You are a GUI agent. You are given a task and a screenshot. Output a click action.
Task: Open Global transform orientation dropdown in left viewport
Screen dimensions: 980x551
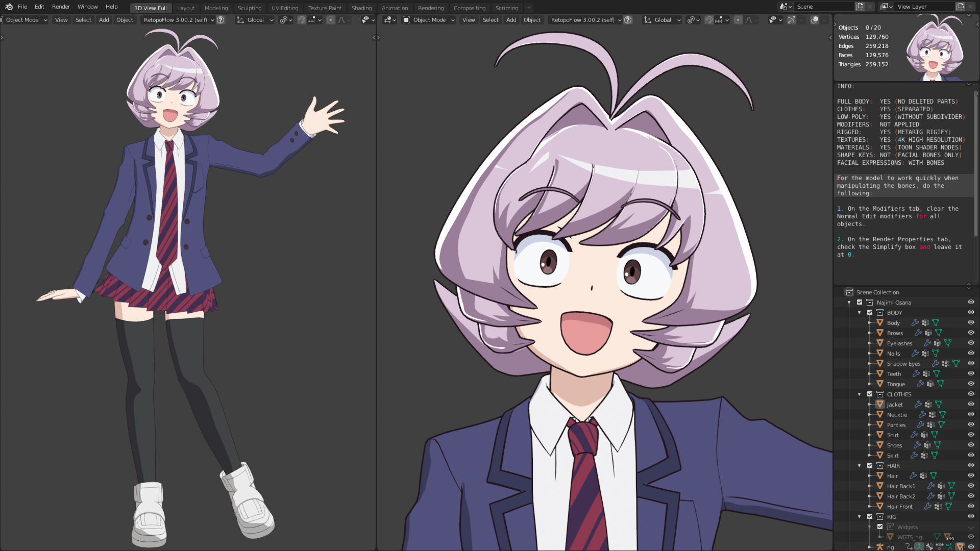click(x=255, y=20)
